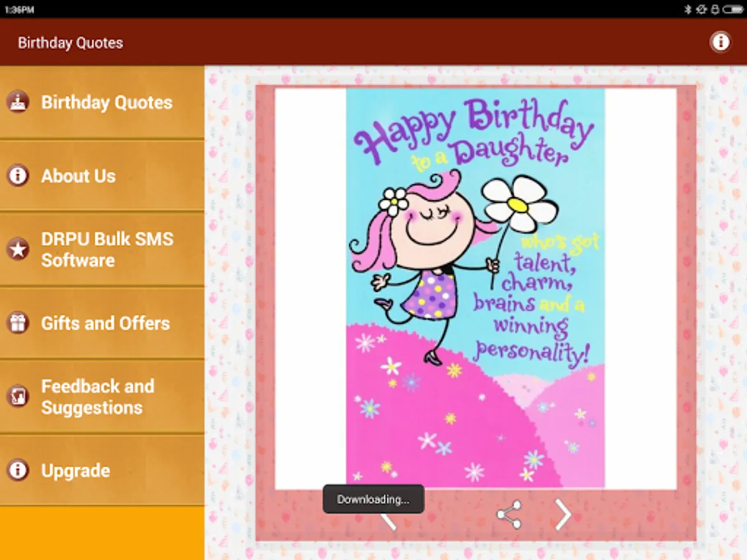
Task: Click the Birthday Quotes title in the header
Action: point(70,43)
